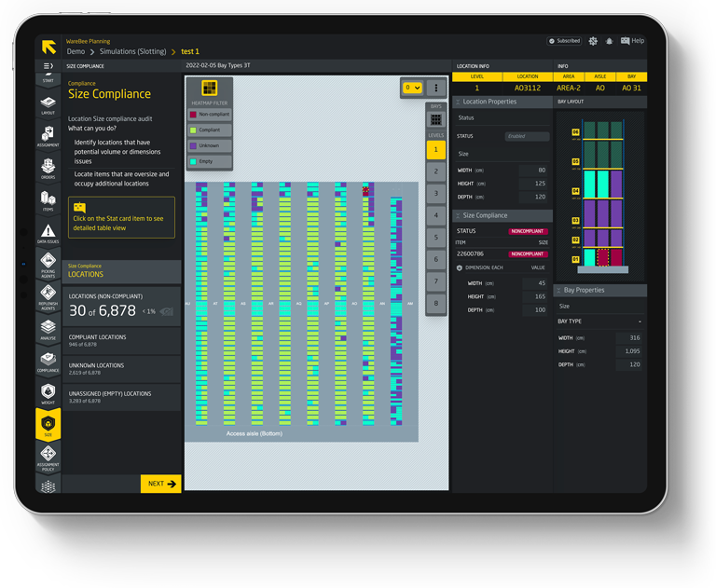
Task: Toggle the hide-eye icon on non-compliant stat
Action: click(167, 311)
